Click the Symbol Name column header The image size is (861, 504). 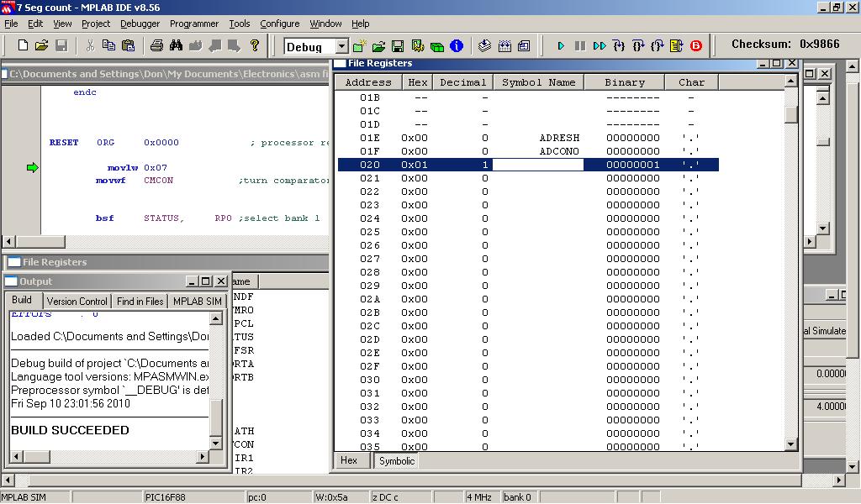point(539,82)
